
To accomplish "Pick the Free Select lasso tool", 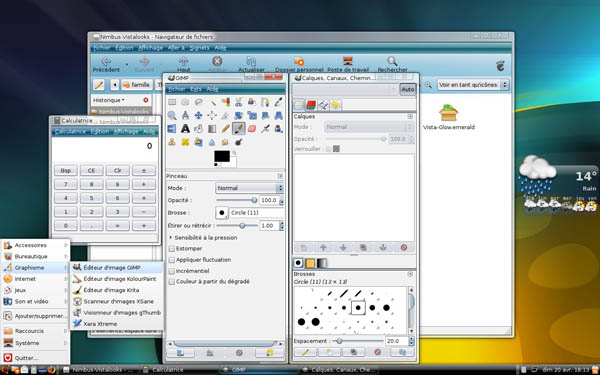I will pyautogui.click(x=199, y=102).
